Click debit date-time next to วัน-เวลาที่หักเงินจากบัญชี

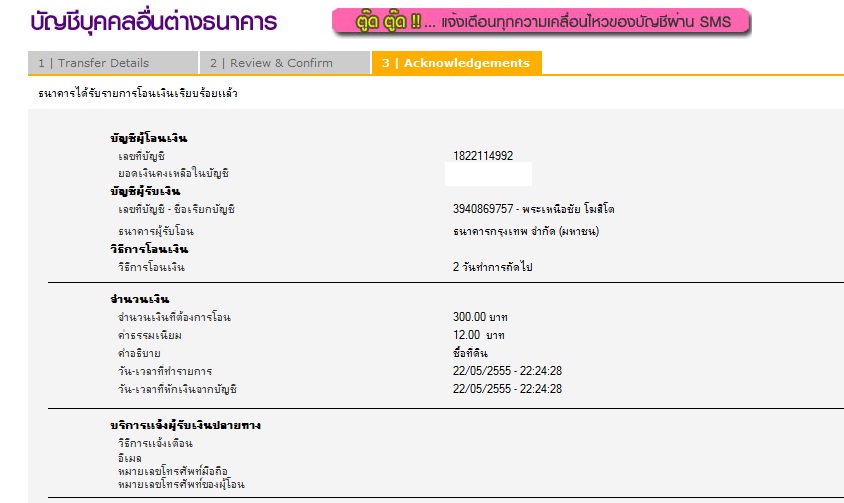click(507, 389)
